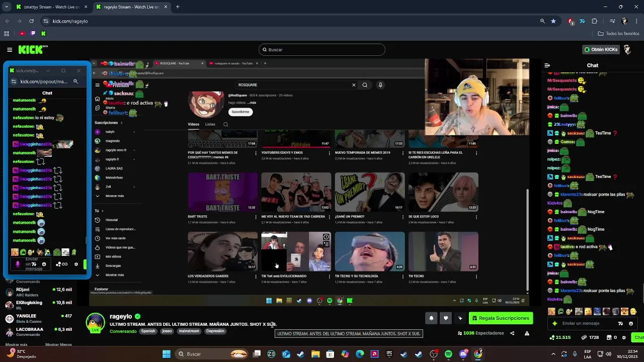Open the Kick hamburger menu

point(10,49)
